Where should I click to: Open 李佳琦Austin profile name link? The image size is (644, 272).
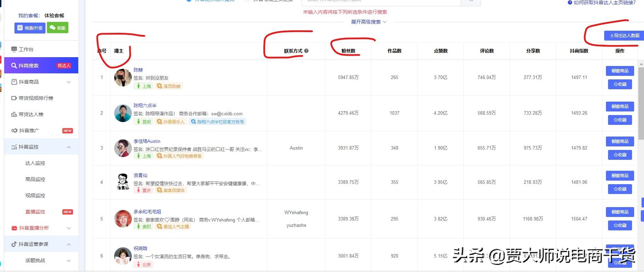[x=147, y=141]
